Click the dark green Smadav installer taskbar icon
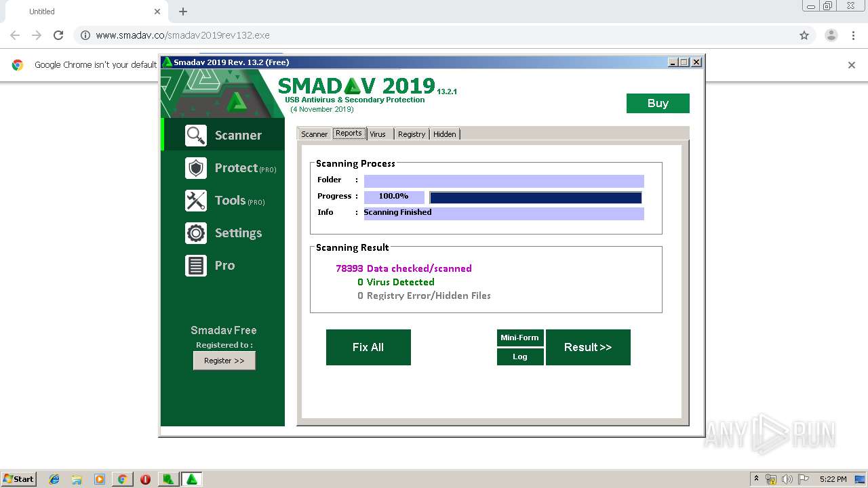Image resolution: width=868 pixels, height=488 pixels. (x=168, y=479)
